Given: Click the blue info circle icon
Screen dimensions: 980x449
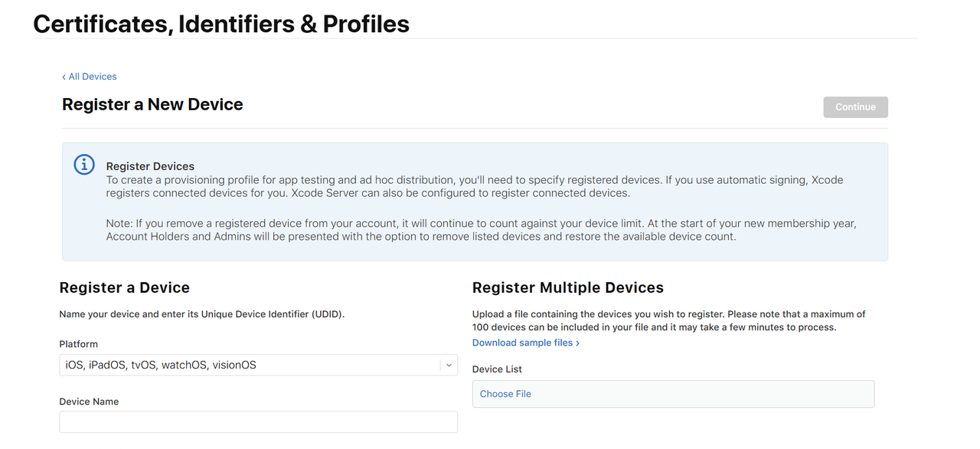Looking at the screenshot, I should point(84,165).
